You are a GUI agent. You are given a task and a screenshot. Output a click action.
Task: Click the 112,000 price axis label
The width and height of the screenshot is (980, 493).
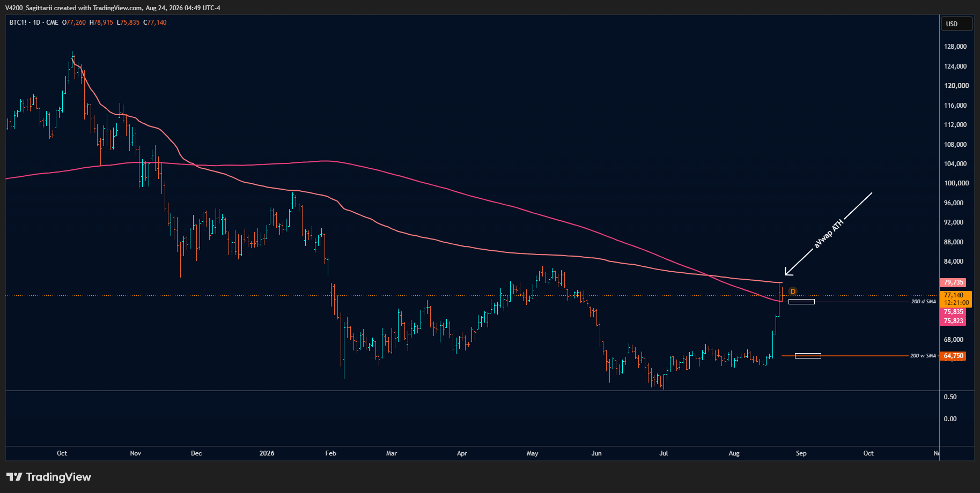click(955, 125)
